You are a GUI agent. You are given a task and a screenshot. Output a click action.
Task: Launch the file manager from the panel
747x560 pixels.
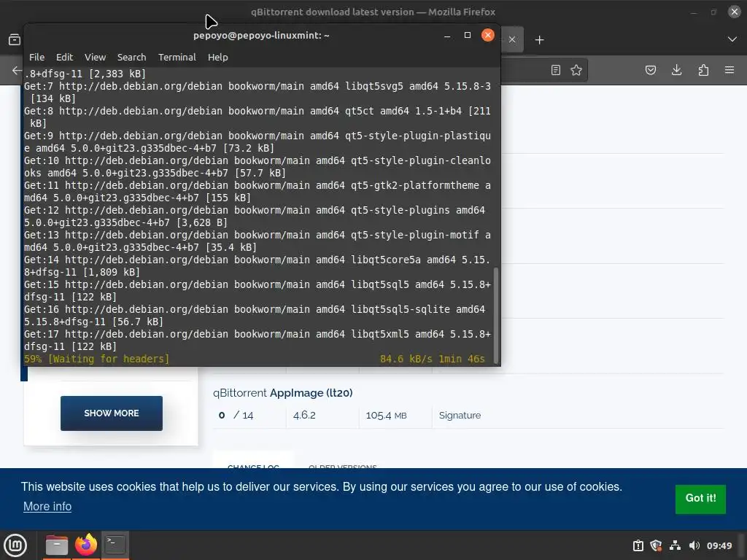(x=56, y=545)
